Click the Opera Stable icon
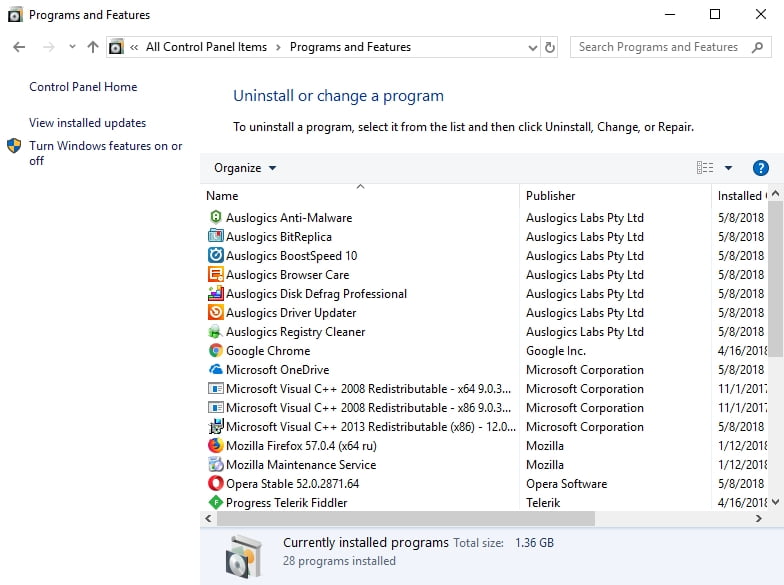 [216, 484]
